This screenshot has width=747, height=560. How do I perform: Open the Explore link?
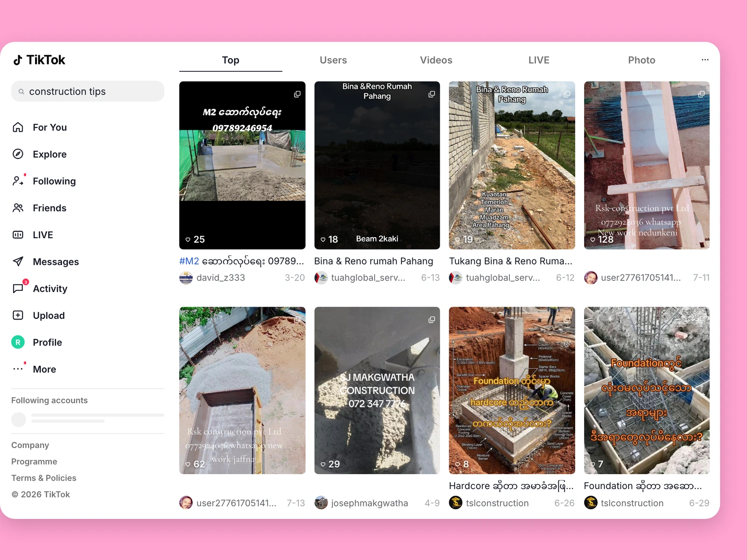50,154
